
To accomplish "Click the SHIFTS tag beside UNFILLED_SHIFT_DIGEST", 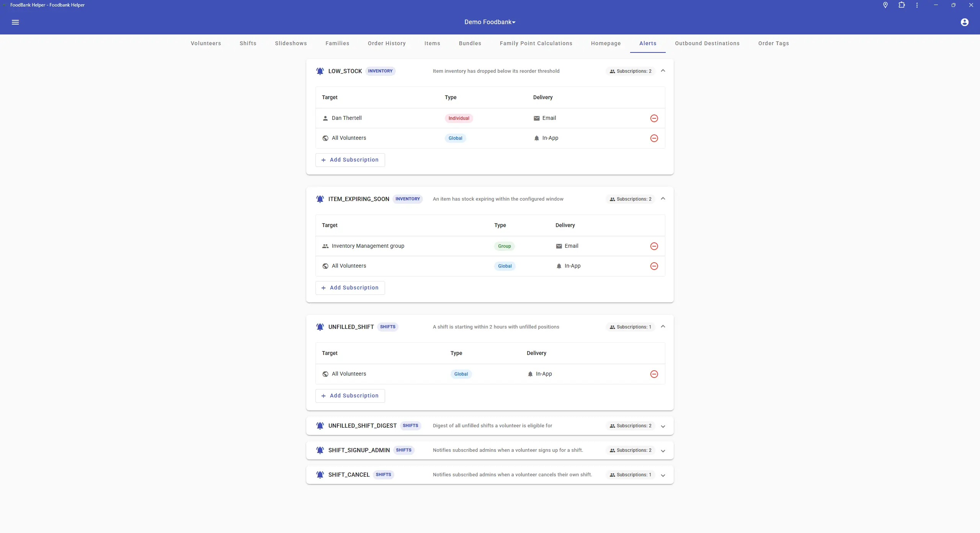I will (410, 426).
